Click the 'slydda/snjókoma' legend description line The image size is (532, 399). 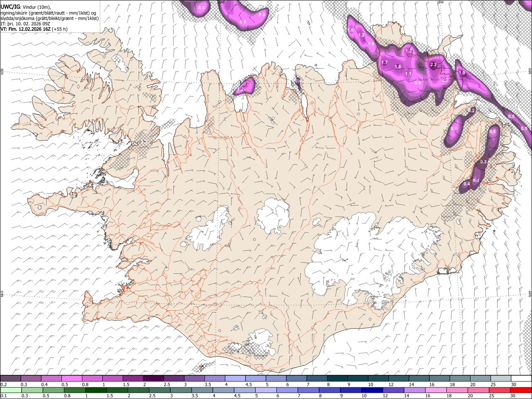click(49, 18)
